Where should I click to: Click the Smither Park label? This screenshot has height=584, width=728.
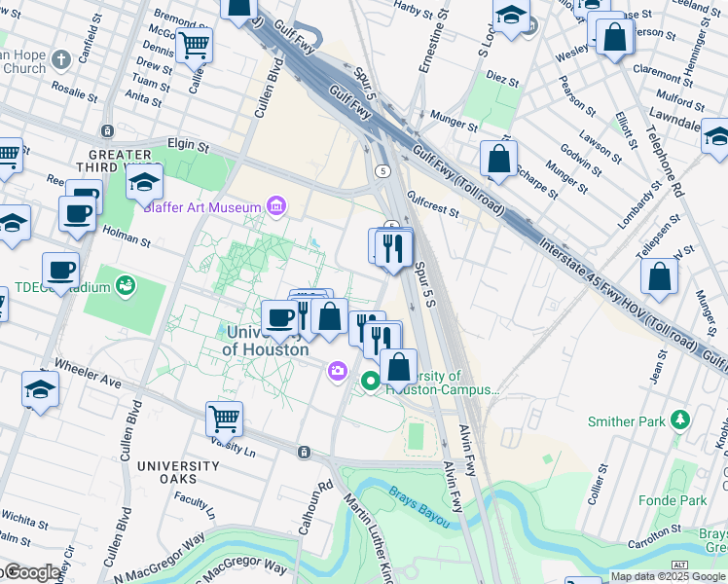[x=627, y=421]
